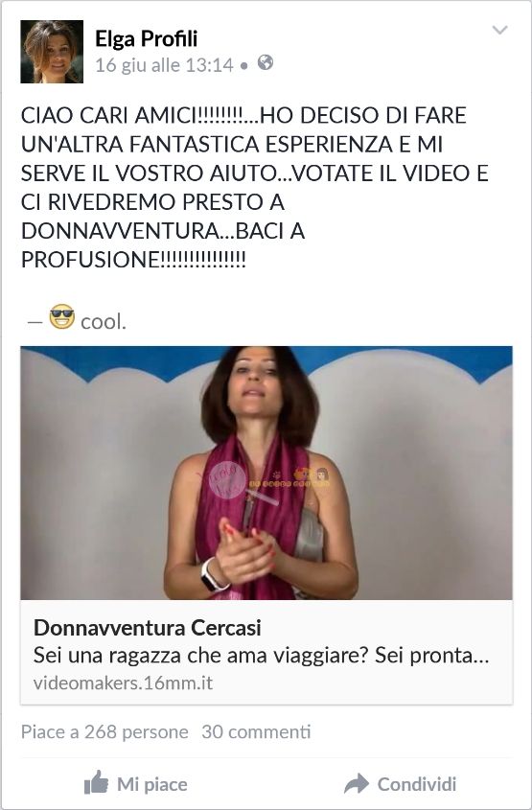This screenshot has height=810, width=532.
Task: Click the Donnavventura Cercasi link title
Action: click(148, 628)
